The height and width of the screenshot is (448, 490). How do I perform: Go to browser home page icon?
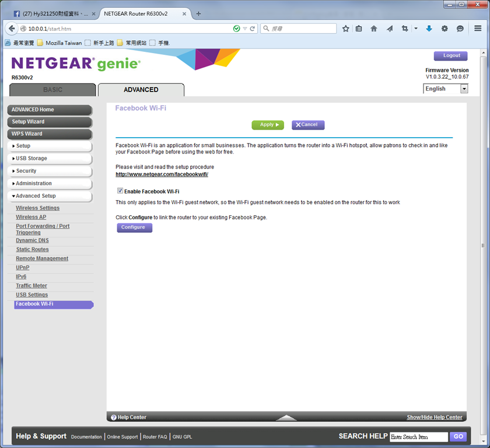click(x=374, y=29)
